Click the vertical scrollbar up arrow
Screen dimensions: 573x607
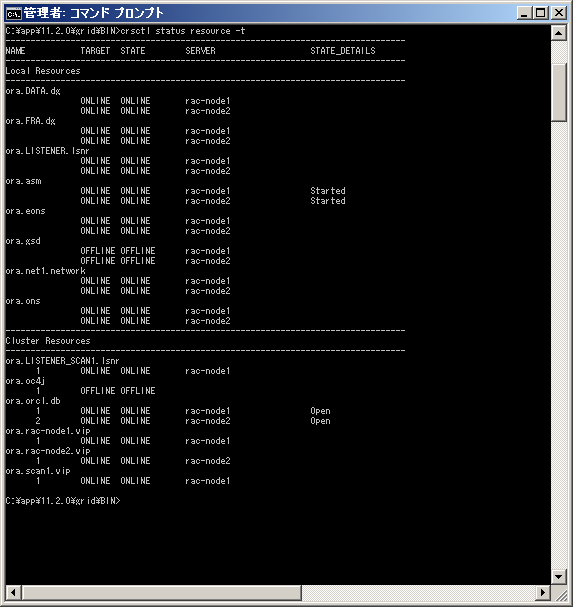coord(558,33)
